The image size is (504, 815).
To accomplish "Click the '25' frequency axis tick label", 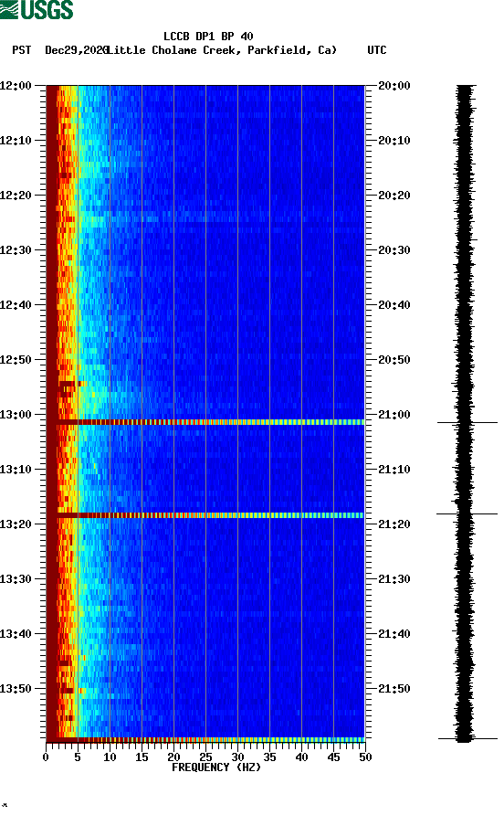I will point(205,757).
